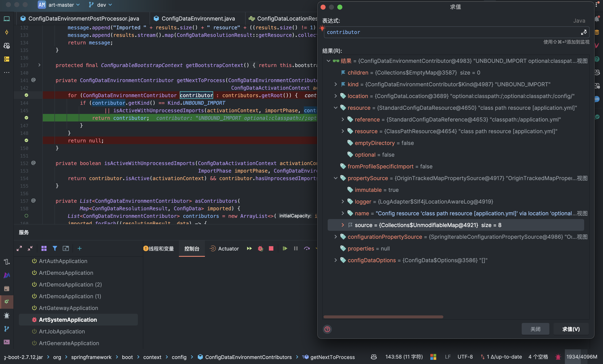Collapse the propertySource node
This screenshot has width=603, height=364.
coord(335,178)
